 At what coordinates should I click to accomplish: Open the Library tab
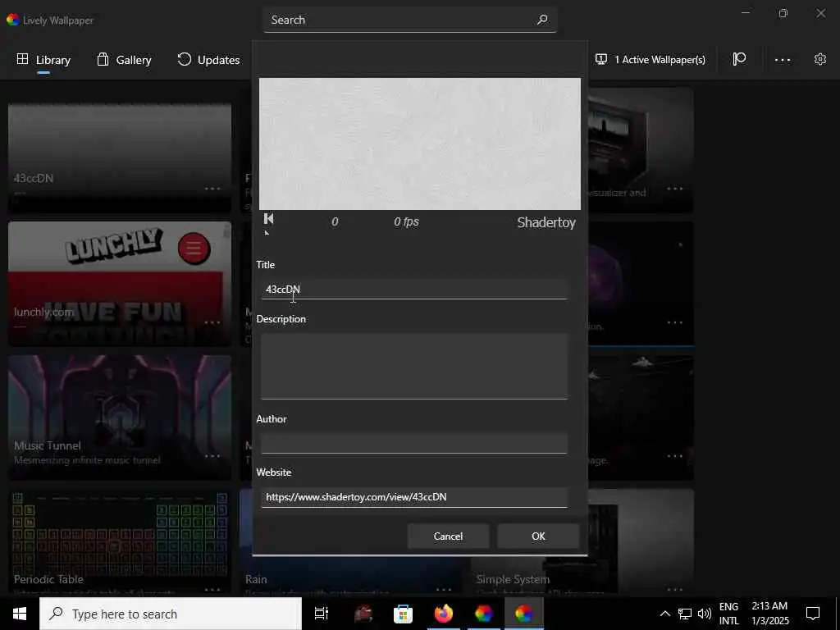43,60
